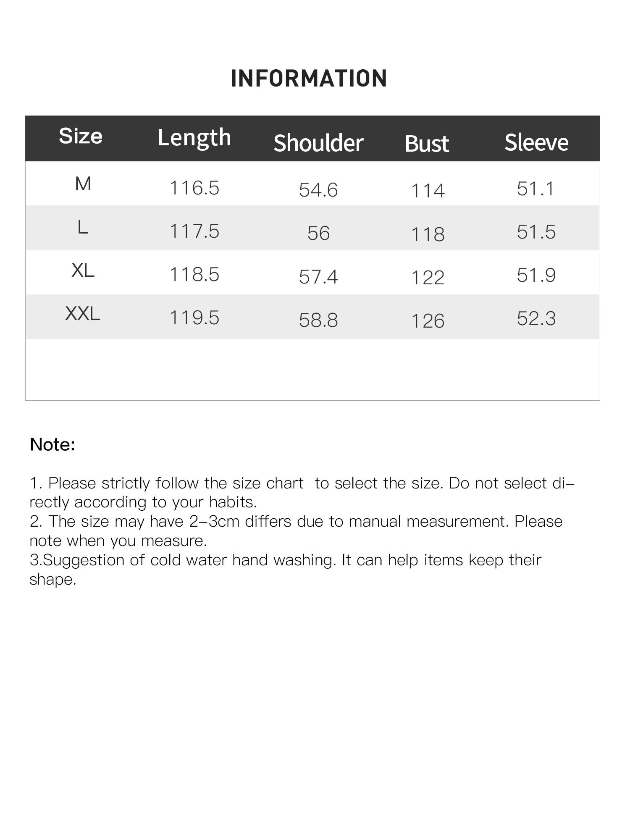The image size is (630, 840).
Task: Click shoulder value 58.8
Action: pos(318,320)
